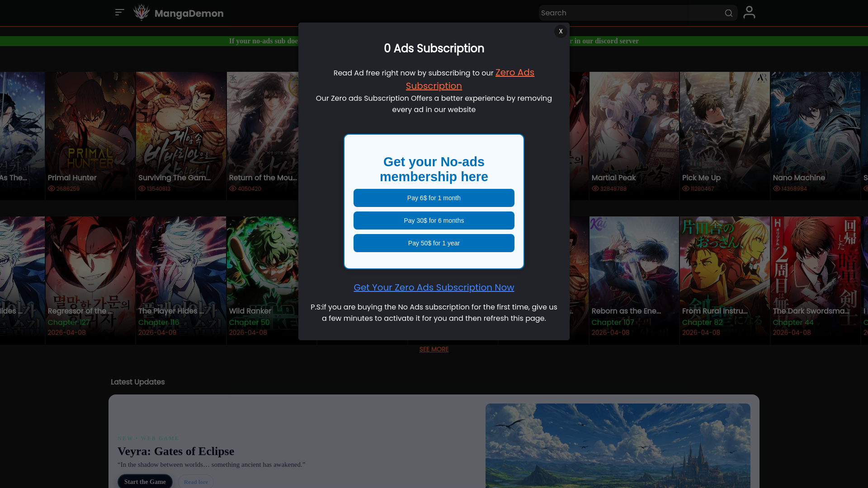Click the views eye icon under Pick Me Up
Screen dimensions: 868x488
pyautogui.click(x=686, y=188)
